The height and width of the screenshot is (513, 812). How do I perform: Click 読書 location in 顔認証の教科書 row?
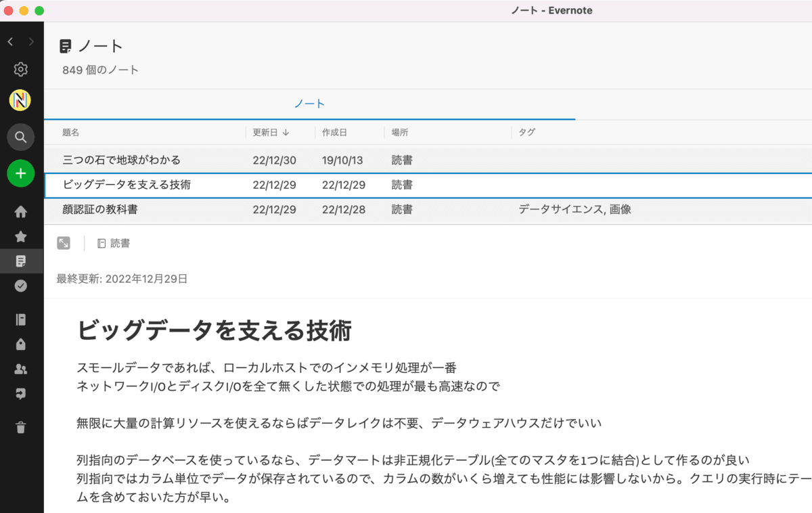[x=402, y=210]
